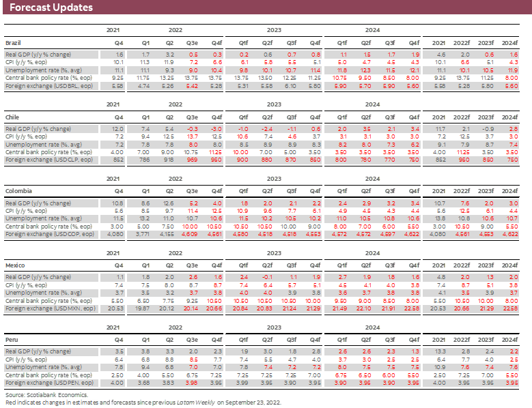Select the Peru country heading
The image size is (532, 408).
point(11,339)
